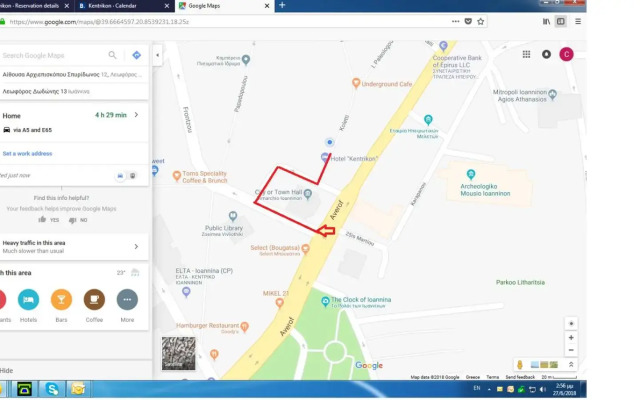Open Firefox library icon
Screen dimensions: 640x400
click(x=546, y=21)
